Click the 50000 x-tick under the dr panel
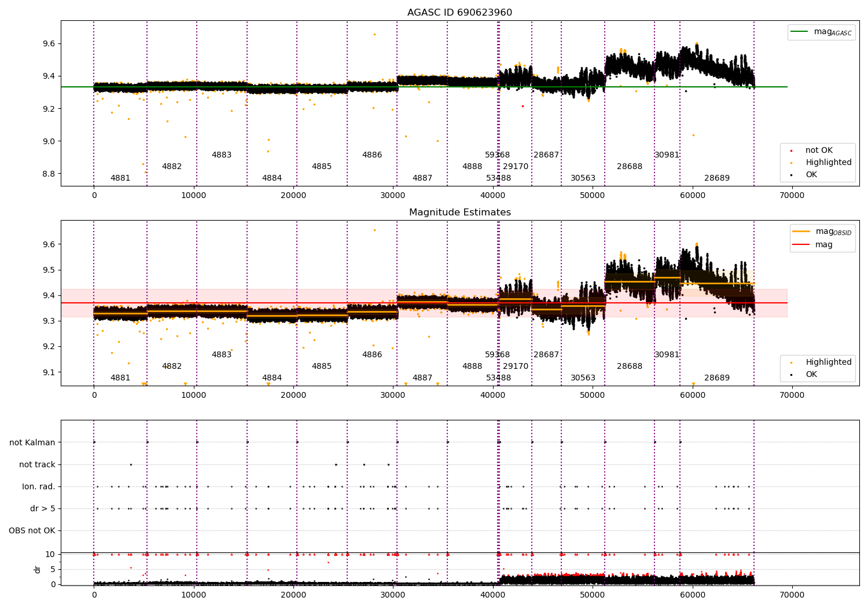868x608 pixels. point(593,595)
